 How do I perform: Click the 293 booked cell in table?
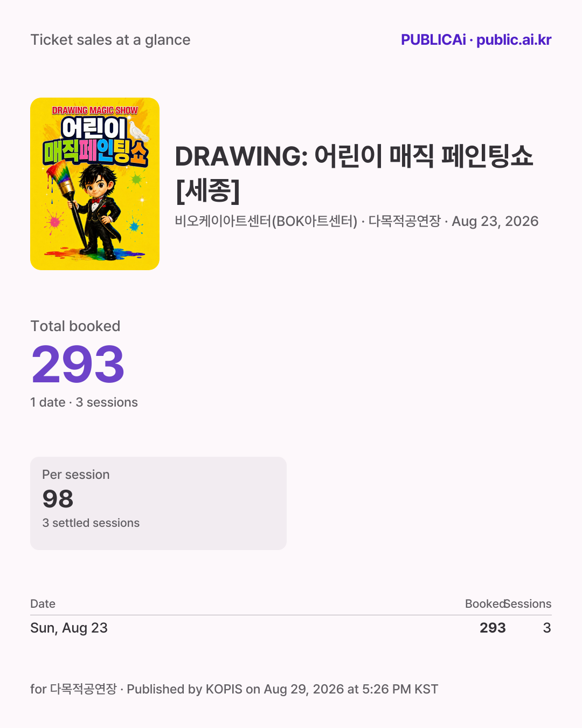[493, 628]
